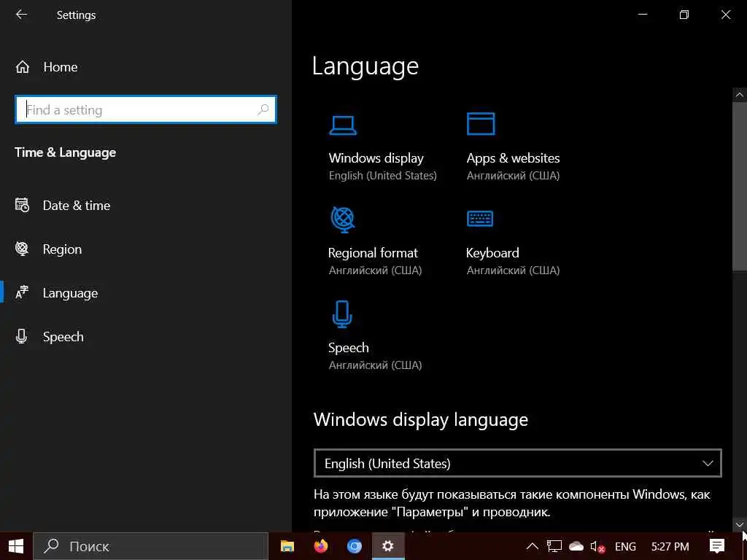Image resolution: width=747 pixels, height=560 pixels.
Task: Click the scrollbar down arrow
Action: (x=740, y=525)
